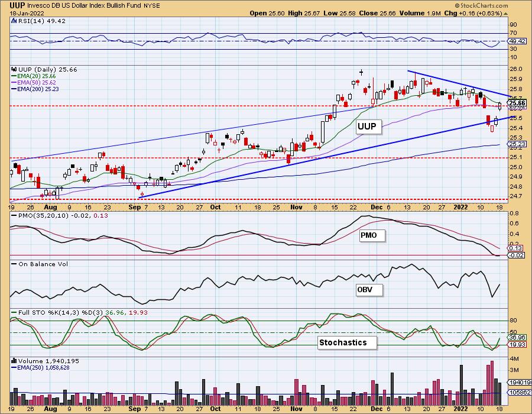Click the 36.96 stochastic tag on right axis
The height and width of the screenshot is (414, 532).
pos(517,338)
